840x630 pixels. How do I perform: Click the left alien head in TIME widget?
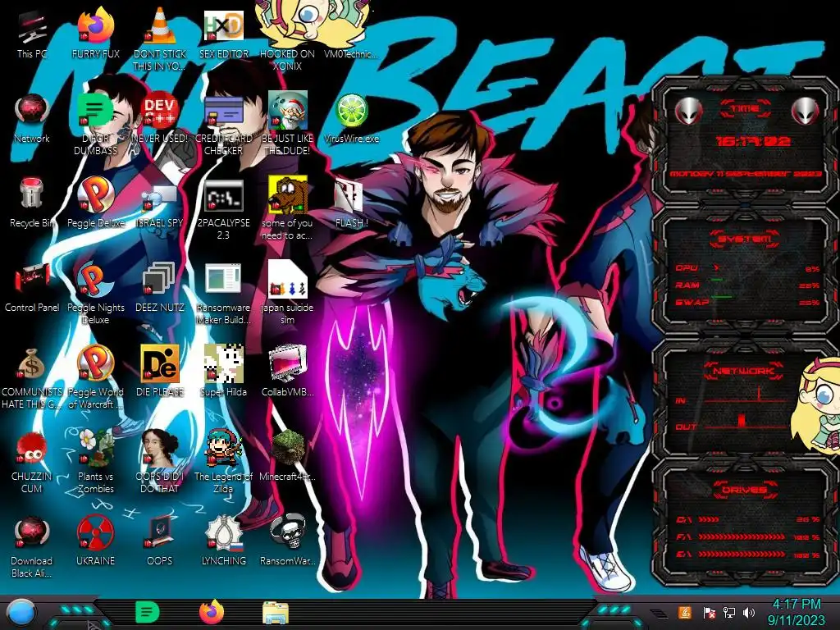[x=688, y=111]
